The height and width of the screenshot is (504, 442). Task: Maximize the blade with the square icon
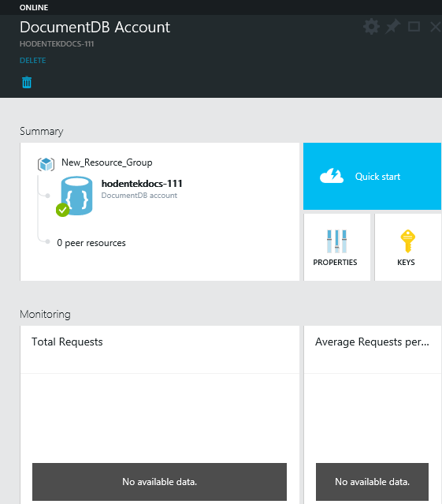point(414,26)
